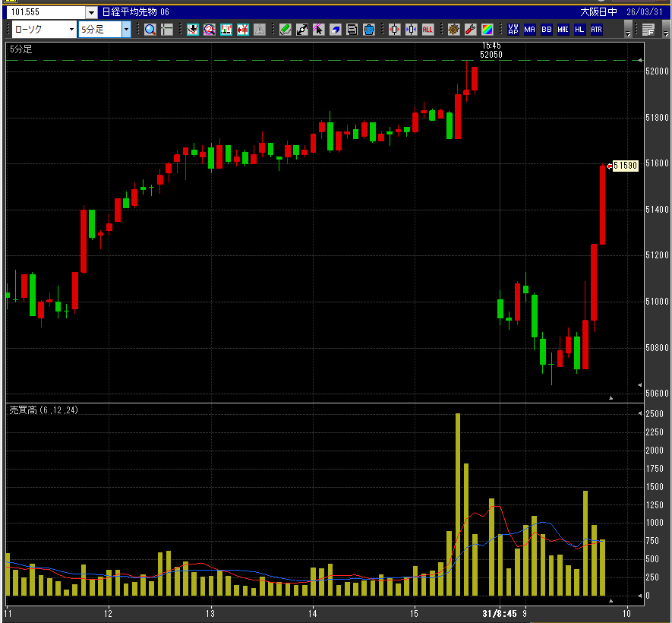
Task: Select the eraser tool
Action: point(335,30)
